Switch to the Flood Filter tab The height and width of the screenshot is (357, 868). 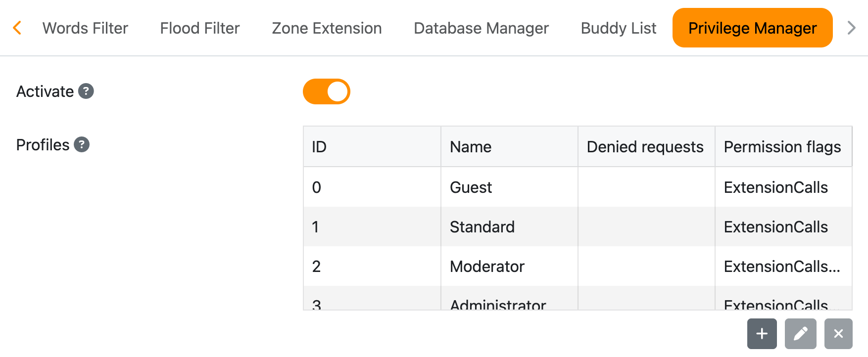point(200,28)
